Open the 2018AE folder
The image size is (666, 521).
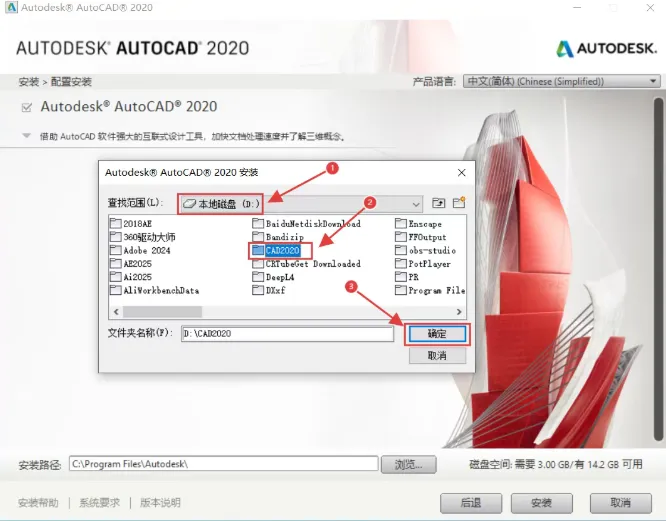131,223
